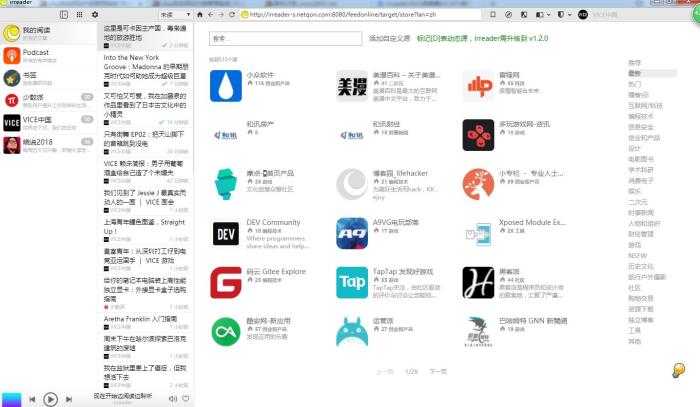
Task: Play the current audio track
Action: click(x=50, y=399)
